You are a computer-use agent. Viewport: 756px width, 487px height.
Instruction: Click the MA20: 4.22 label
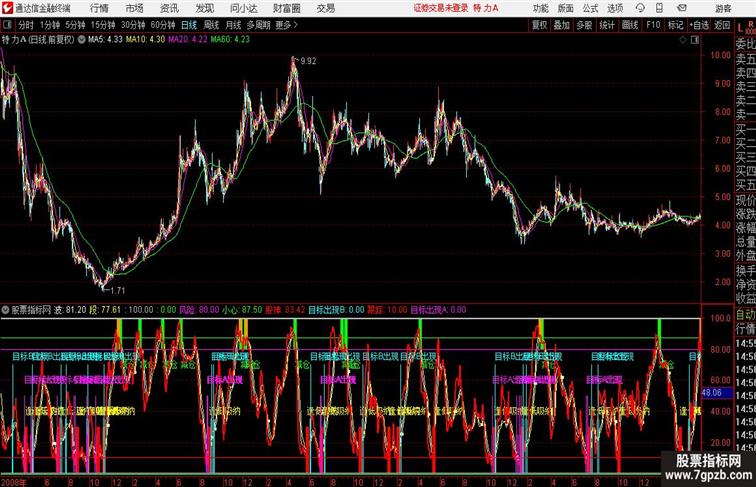[188, 40]
